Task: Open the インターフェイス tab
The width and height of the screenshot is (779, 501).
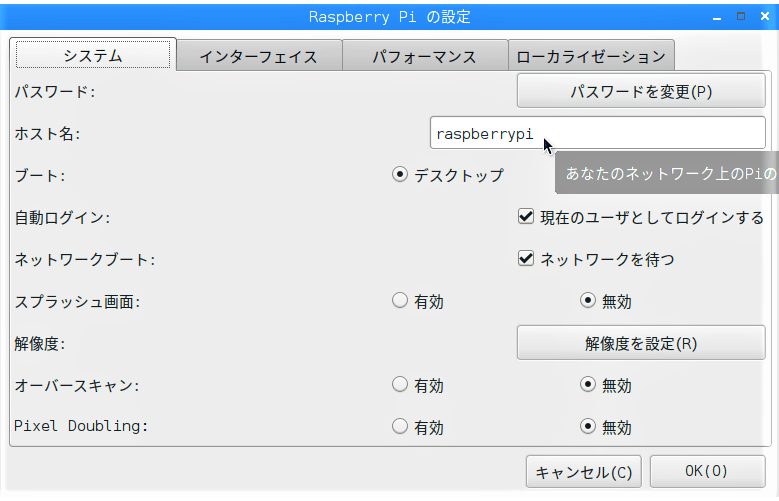Action: (259, 56)
